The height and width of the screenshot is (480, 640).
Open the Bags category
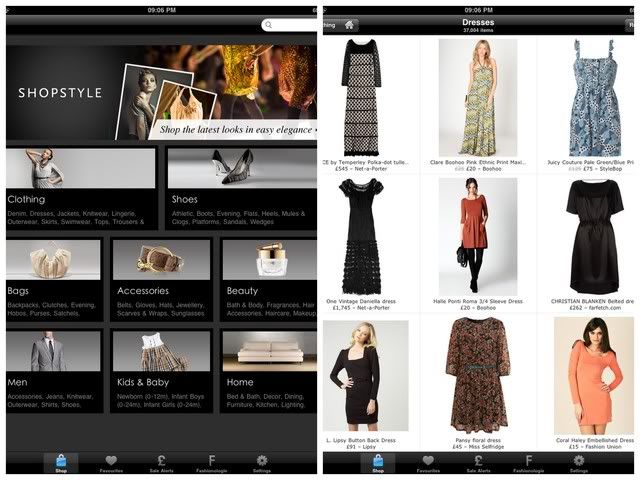[54, 280]
